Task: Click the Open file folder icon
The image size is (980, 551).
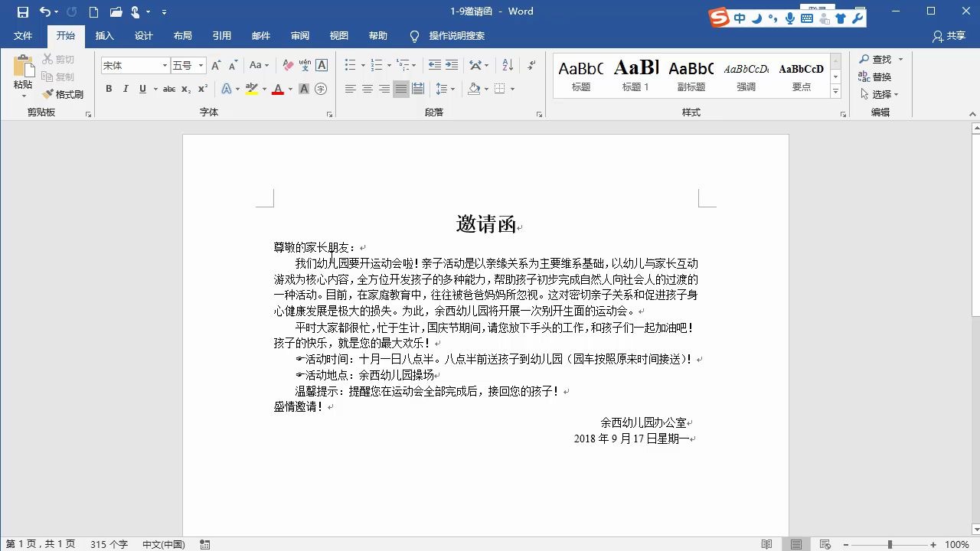Action: (x=116, y=11)
